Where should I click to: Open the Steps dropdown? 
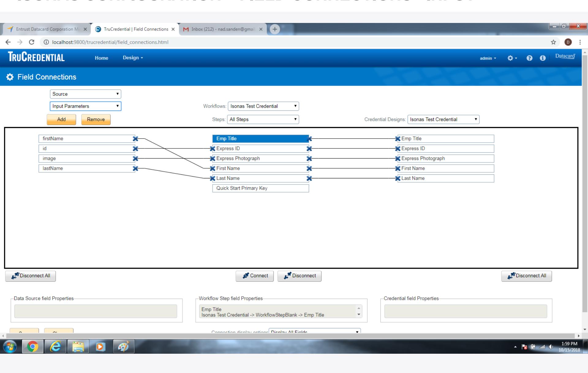click(x=263, y=119)
